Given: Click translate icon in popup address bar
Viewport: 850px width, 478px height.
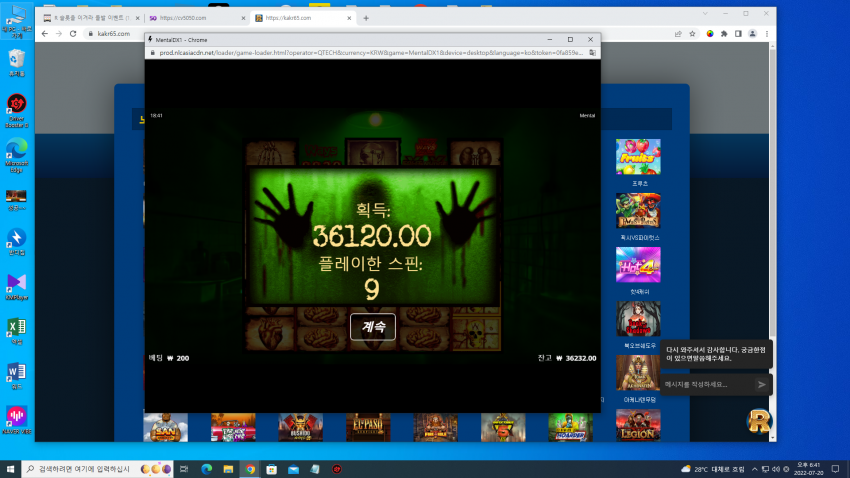Looking at the screenshot, I should point(593,53).
